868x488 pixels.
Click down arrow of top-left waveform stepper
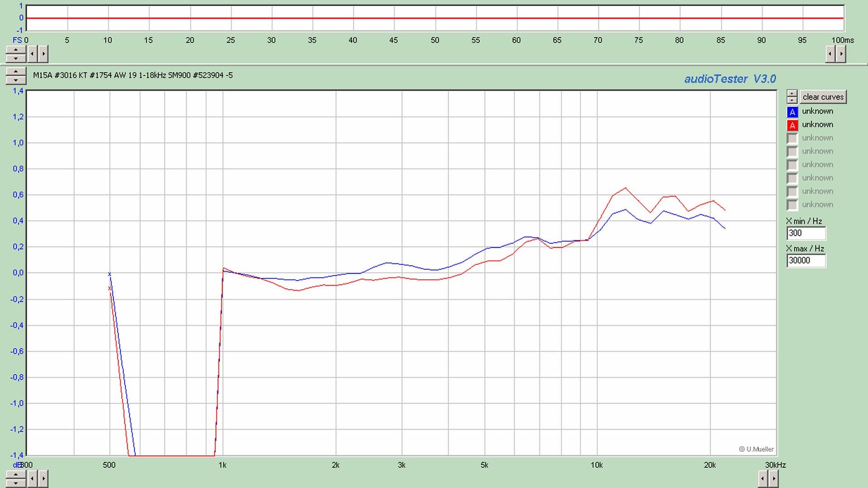[16, 58]
